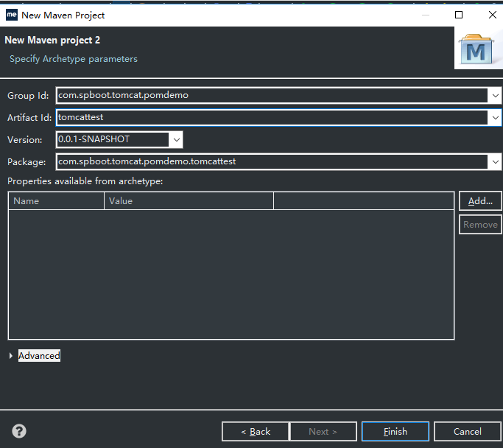The height and width of the screenshot is (448, 503).
Task: Open the Artifact Id dropdown arrow
Action: click(x=495, y=118)
